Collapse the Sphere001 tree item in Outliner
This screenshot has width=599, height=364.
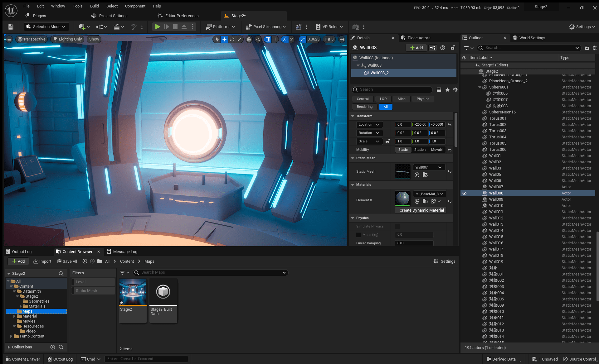(480, 87)
